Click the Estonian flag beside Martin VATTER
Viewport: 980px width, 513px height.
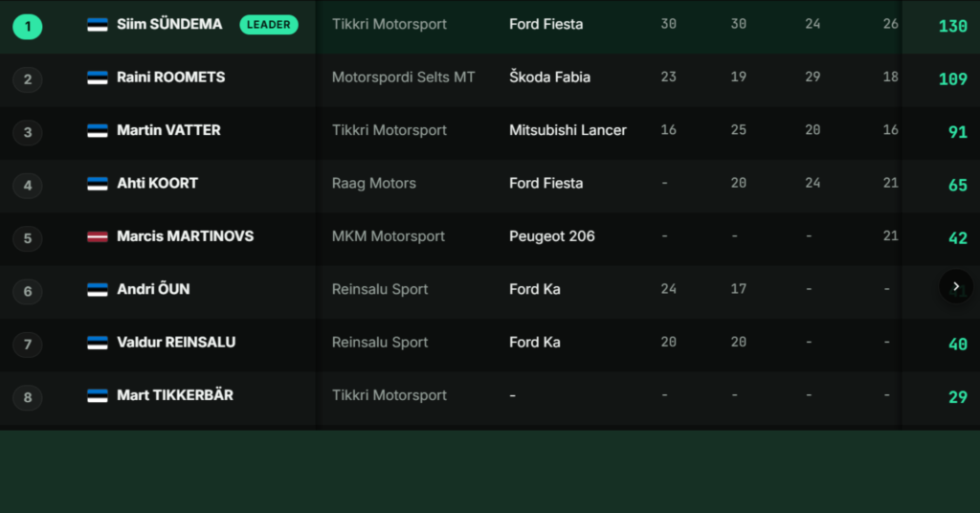98,130
